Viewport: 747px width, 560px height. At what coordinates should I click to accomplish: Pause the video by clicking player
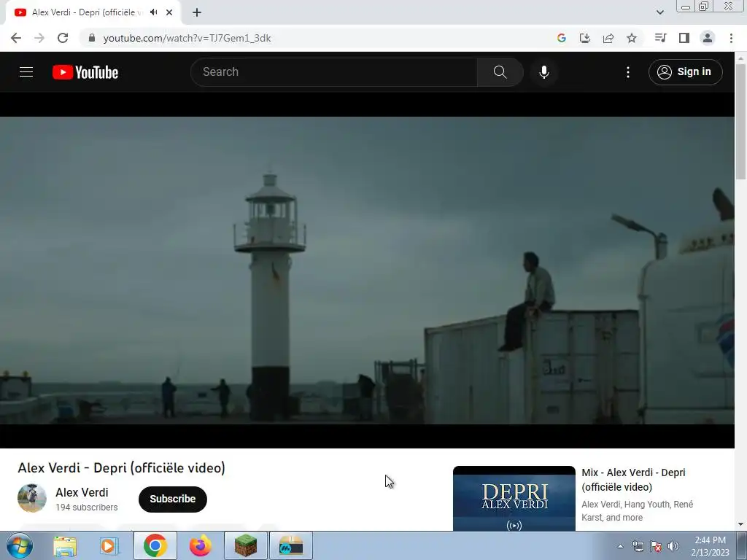[367, 271]
